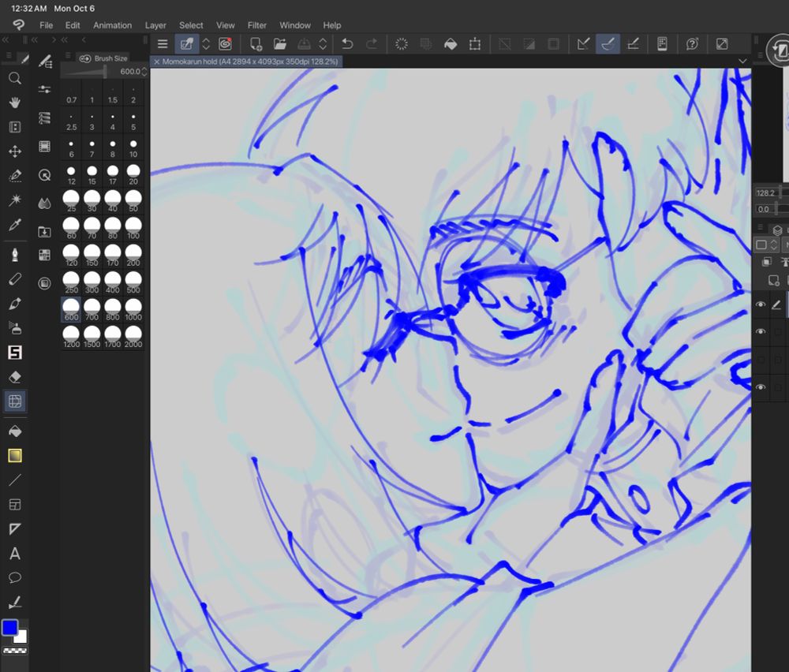
Task: Select the Fill bucket tool
Action: [14, 431]
